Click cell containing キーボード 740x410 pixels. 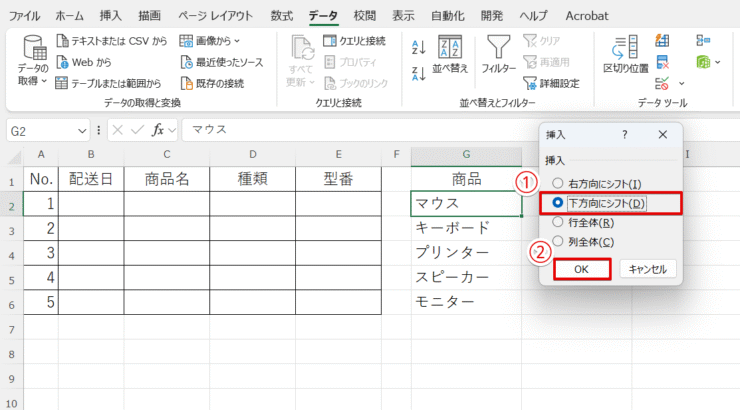[x=466, y=228]
